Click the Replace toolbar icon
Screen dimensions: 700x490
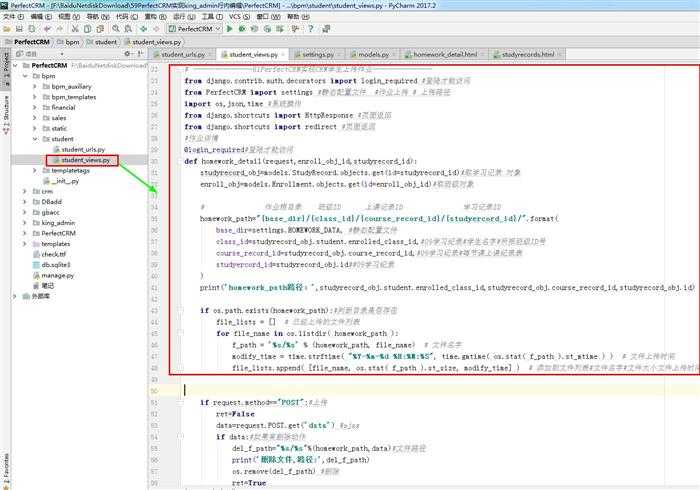click(x=128, y=29)
